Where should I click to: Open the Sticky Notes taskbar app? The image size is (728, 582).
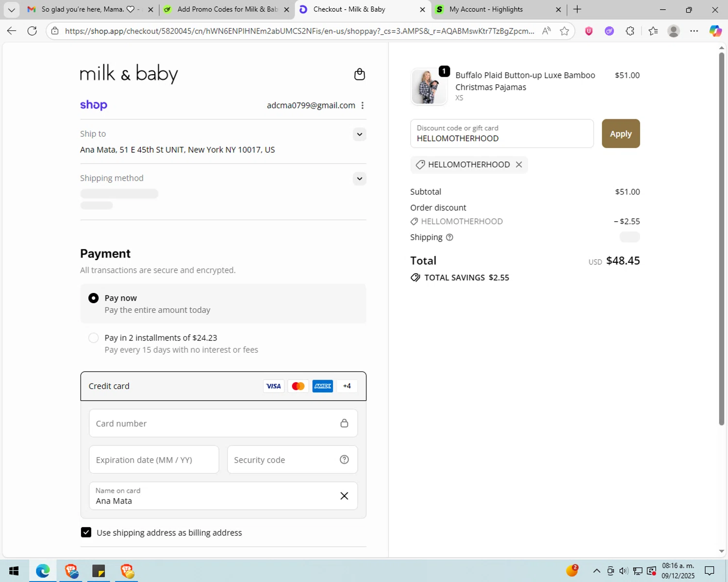click(x=99, y=571)
